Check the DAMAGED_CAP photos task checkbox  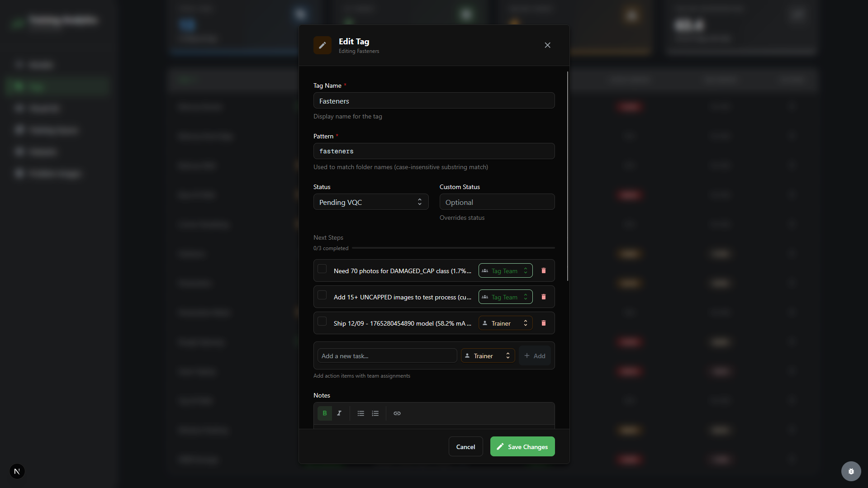coord(322,269)
